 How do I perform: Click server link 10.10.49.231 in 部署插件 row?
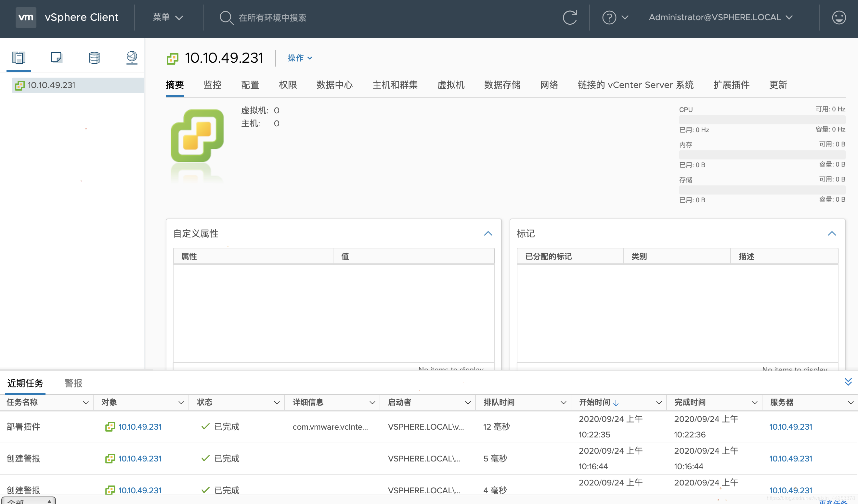coord(791,427)
